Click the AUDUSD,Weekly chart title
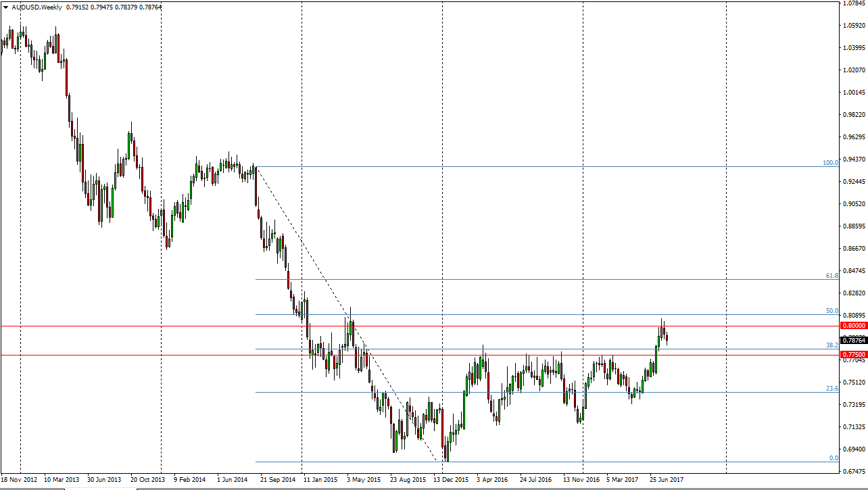This screenshot has height=490, width=868. 37,7
